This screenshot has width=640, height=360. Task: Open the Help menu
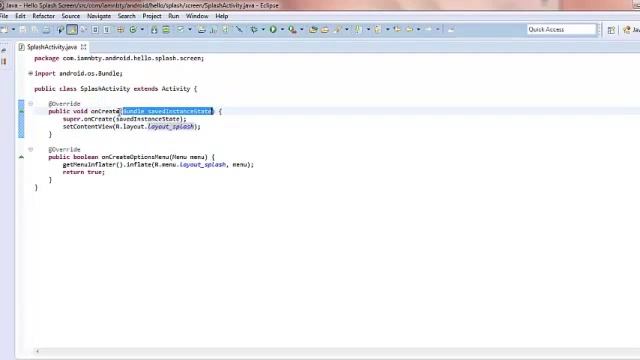click(222, 16)
